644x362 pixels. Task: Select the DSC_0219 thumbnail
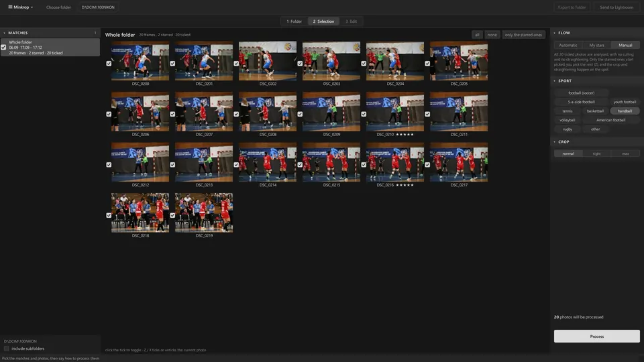pyautogui.click(x=204, y=213)
